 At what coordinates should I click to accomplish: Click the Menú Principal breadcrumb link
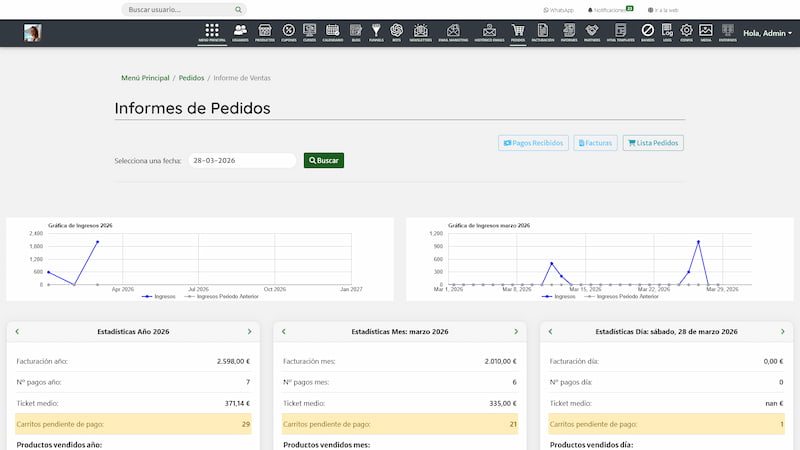pyautogui.click(x=145, y=77)
